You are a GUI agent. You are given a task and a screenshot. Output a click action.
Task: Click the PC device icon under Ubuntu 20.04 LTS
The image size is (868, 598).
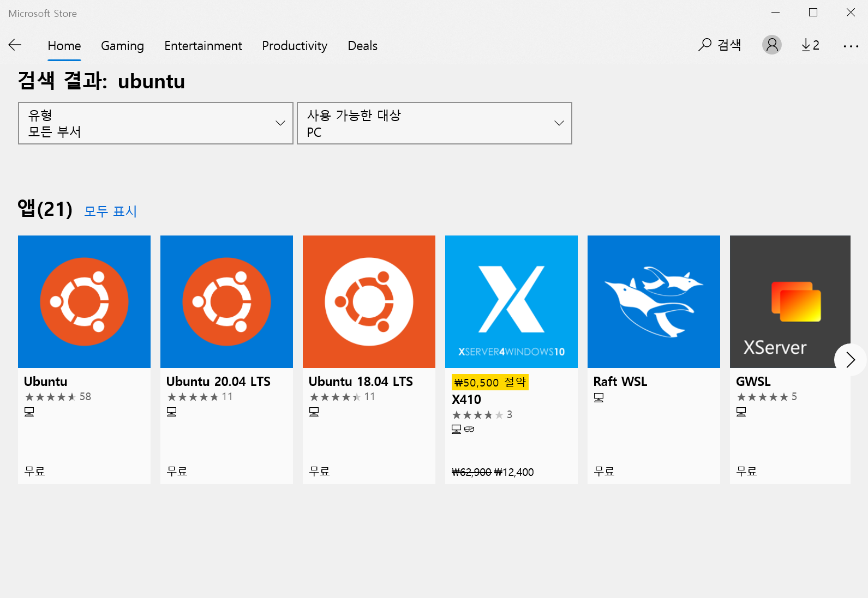tap(172, 412)
